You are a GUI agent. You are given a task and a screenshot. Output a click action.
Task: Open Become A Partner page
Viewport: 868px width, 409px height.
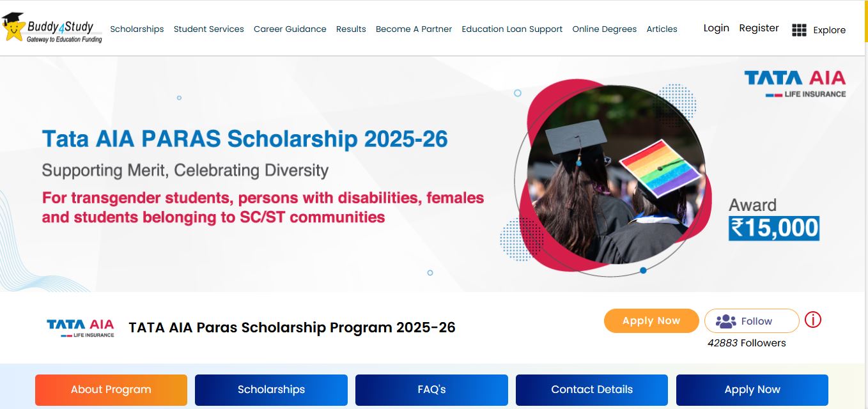pos(414,29)
